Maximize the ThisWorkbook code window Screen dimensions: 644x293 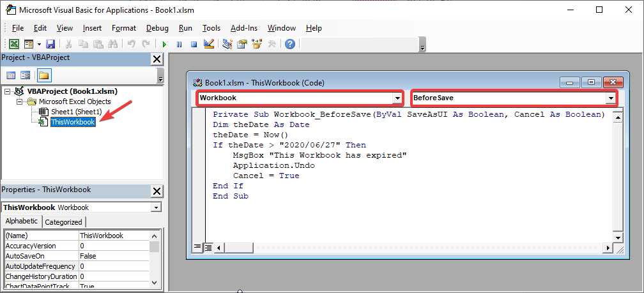pyautogui.click(x=592, y=82)
